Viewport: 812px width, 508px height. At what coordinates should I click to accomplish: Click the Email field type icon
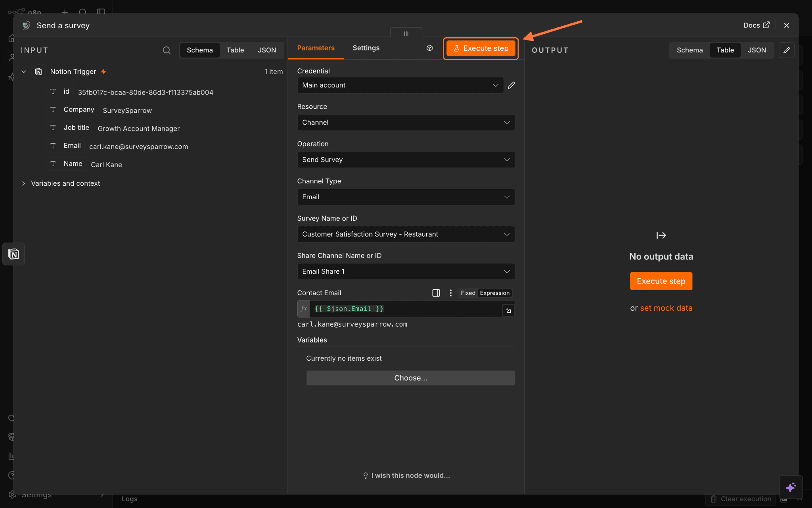(53, 146)
